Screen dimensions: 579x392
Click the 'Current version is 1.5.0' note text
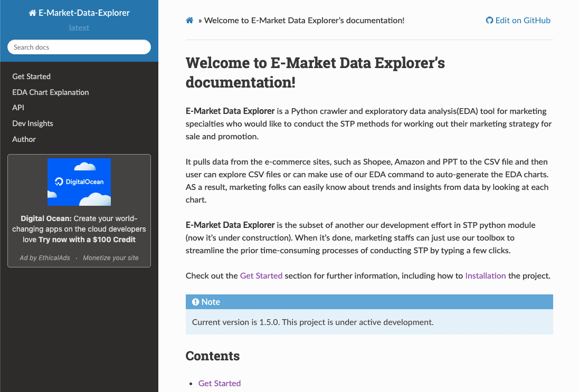click(313, 322)
